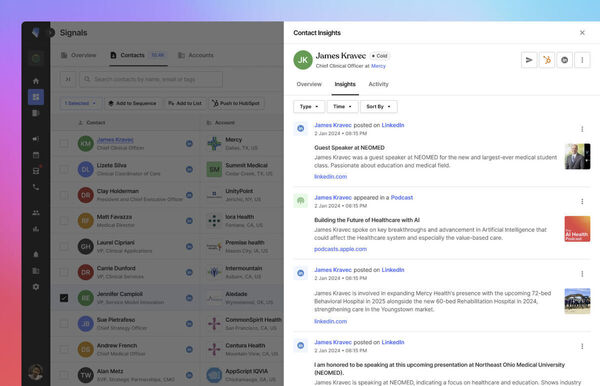
Task: Open the AI Health Podcast thumbnail
Action: [x=577, y=229]
